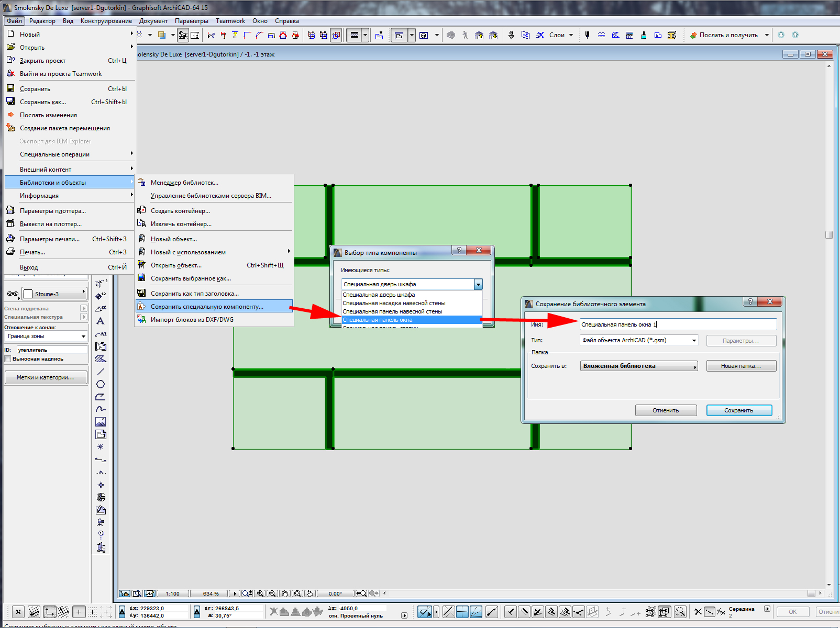Image resolution: width=840 pixels, height=628 pixels.
Task: Activate the pan hand icon
Action: (285, 593)
